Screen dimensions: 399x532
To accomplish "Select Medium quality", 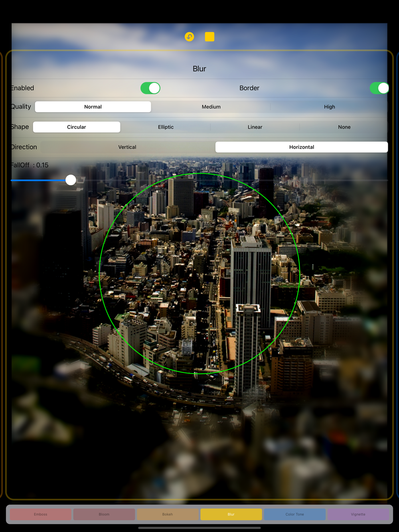I will click(211, 107).
